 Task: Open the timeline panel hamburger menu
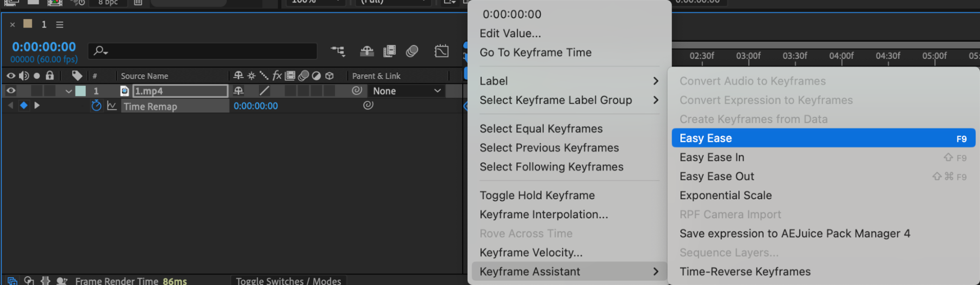60,25
